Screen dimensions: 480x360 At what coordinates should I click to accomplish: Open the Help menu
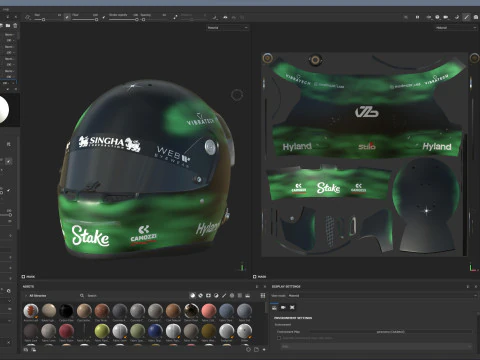tap(6, 9)
